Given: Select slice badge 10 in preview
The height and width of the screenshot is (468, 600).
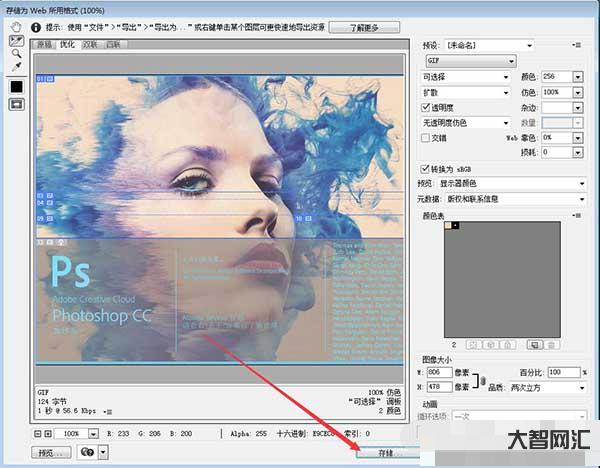Looking at the screenshot, I should click(x=303, y=219).
